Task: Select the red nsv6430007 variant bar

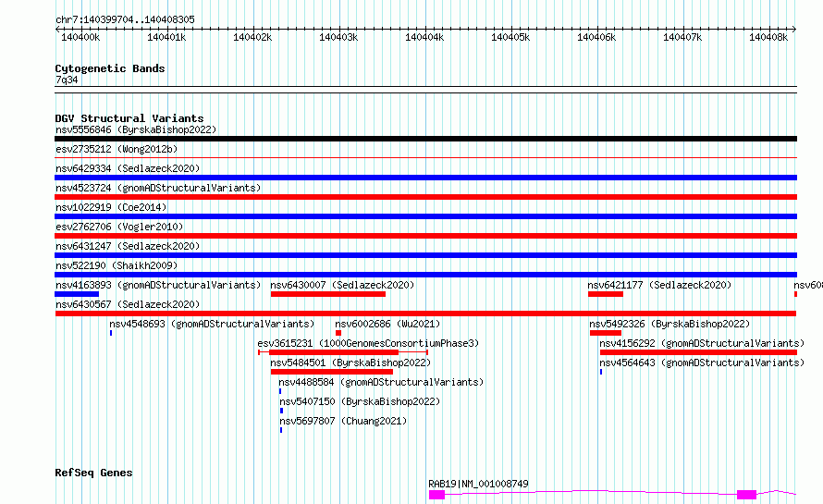Action: (328, 294)
